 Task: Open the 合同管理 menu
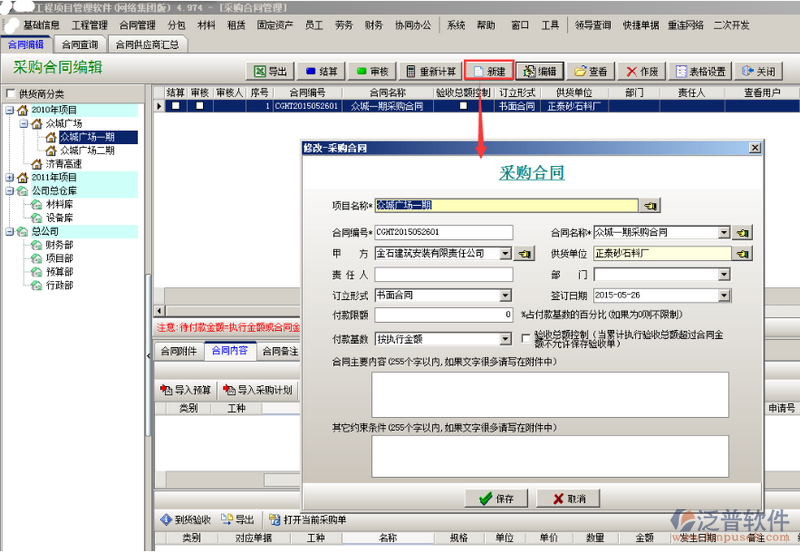click(138, 24)
